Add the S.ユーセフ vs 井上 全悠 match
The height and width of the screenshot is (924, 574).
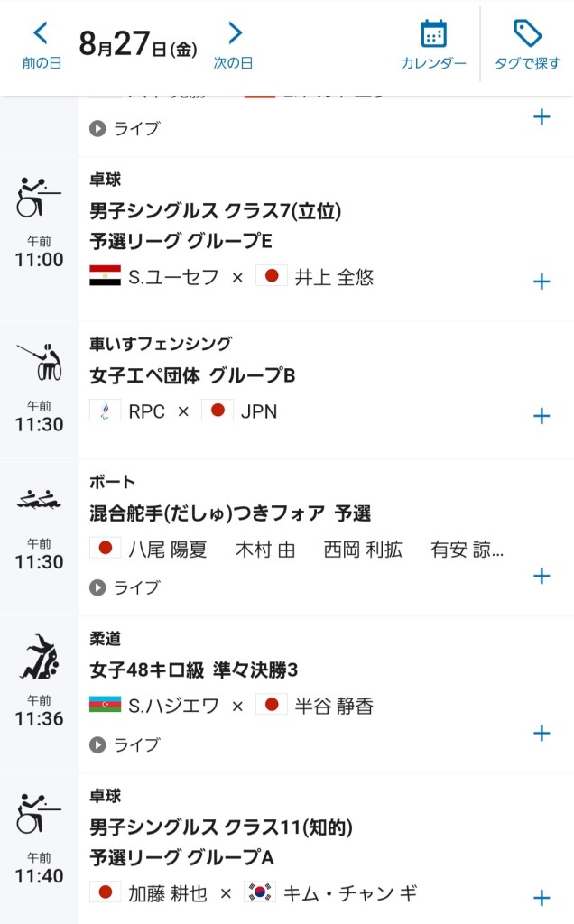point(542,282)
